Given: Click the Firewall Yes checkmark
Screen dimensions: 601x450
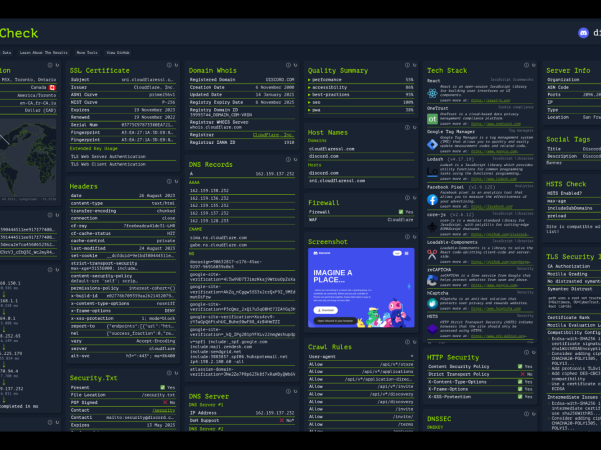Looking at the screenshot, I should coord(401,212).
